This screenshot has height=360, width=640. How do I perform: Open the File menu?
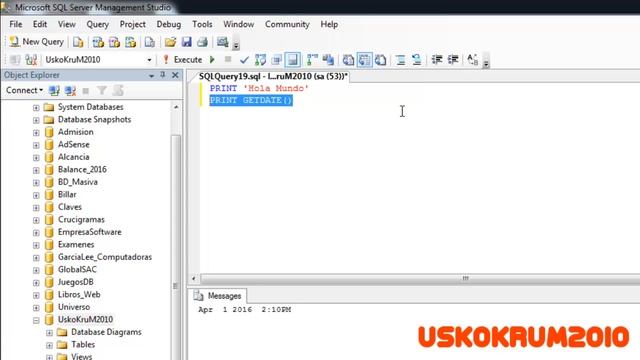click(16, 24)
